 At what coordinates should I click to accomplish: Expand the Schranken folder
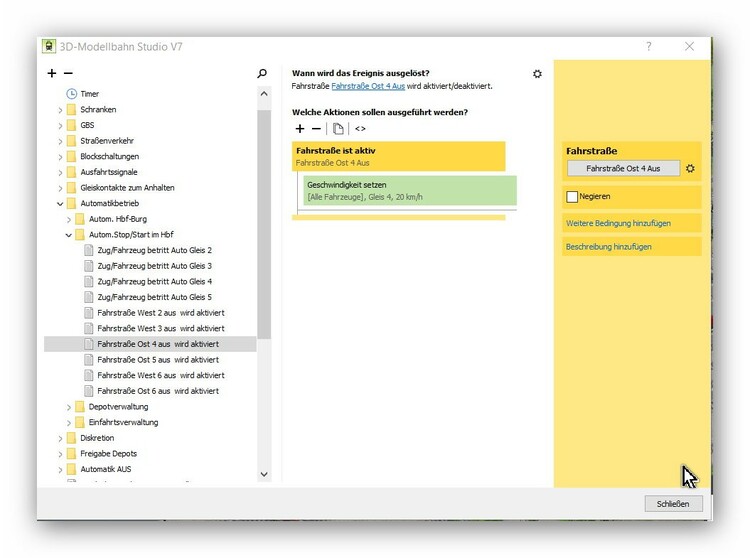(60, 110)
